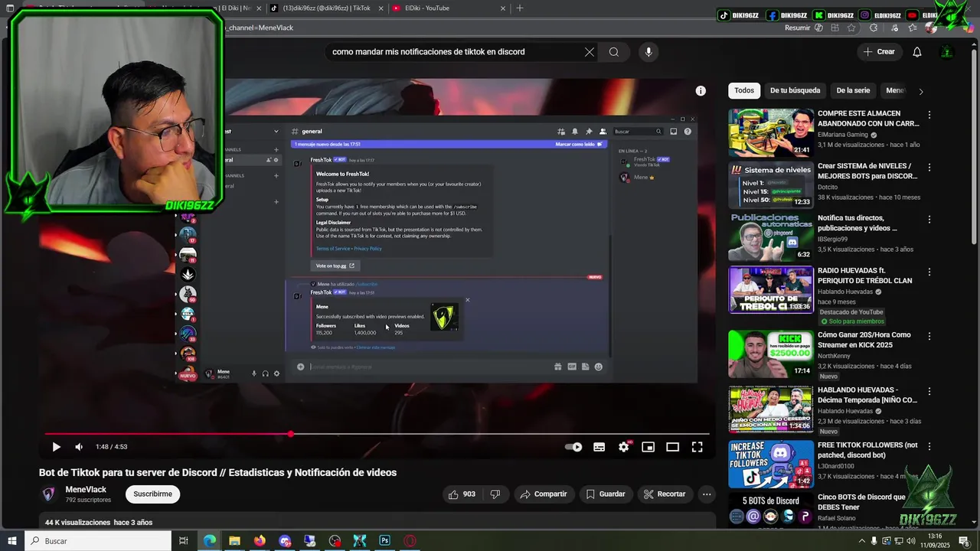
Task: Open File Explorer from the taskbar
Action: tap(234, 541)
